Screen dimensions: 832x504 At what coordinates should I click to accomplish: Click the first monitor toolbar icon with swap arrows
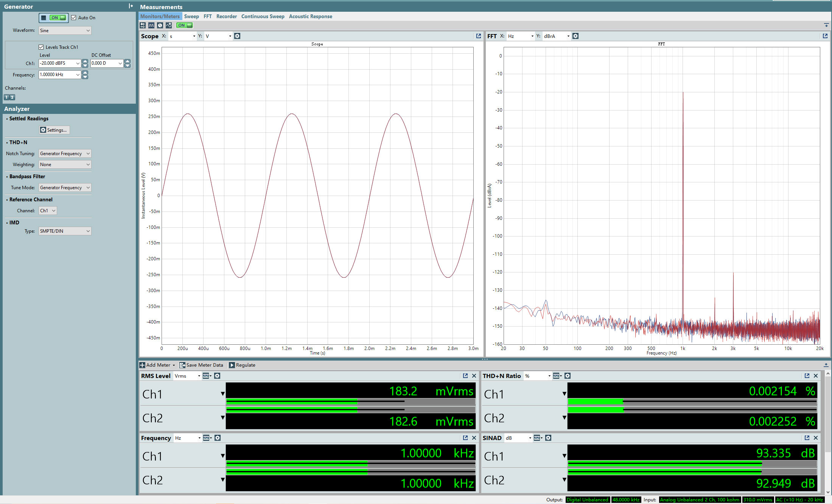[143, 25]
